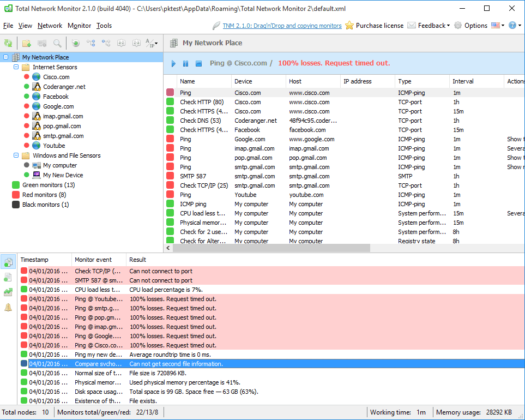Sort monitor table by Name column
This screenshot has height=420, width=525.
pos(204,81)
